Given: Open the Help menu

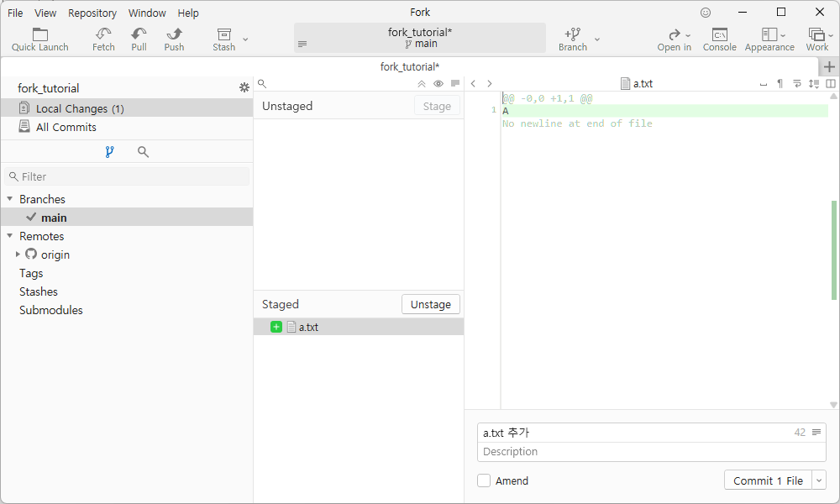Looking at the screenshot, I should [188, 13].
